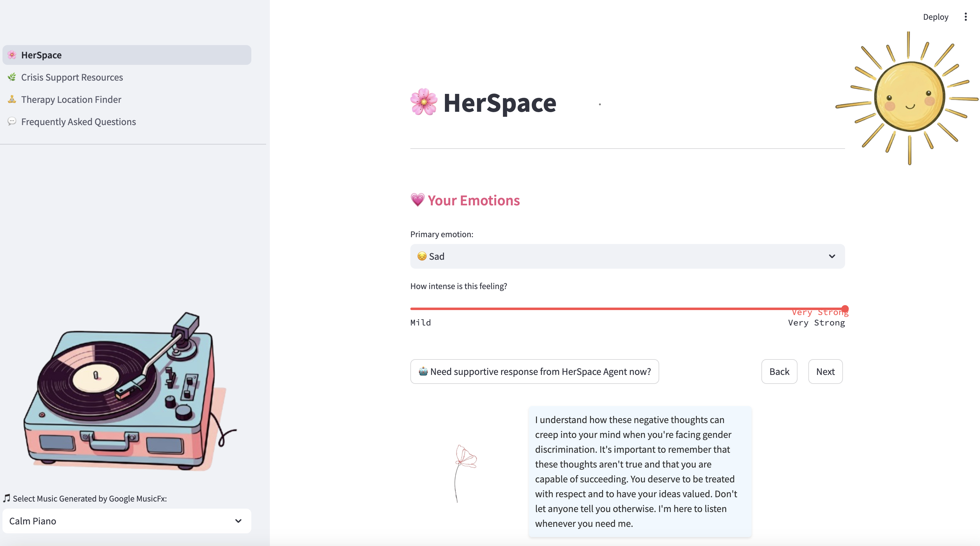This screenshot has width=980, height=546.
Task: Click the meditation icon for Therapy Location Finder
Action: tap(12, 99)
